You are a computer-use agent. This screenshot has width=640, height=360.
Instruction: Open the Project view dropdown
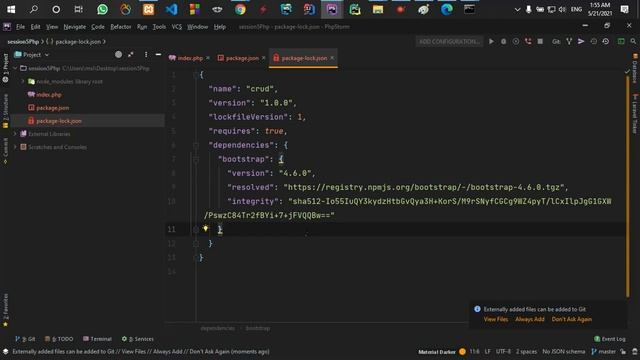[x=32, y=54]
